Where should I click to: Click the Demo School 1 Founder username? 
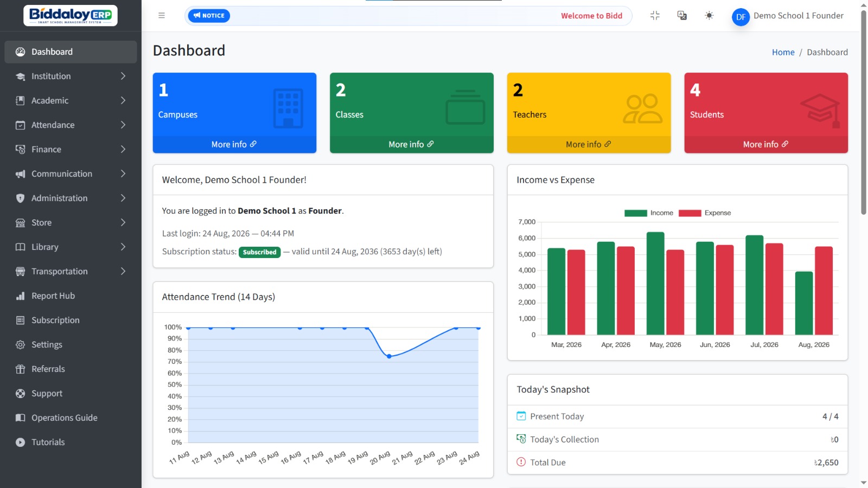(x=799, y=16)
